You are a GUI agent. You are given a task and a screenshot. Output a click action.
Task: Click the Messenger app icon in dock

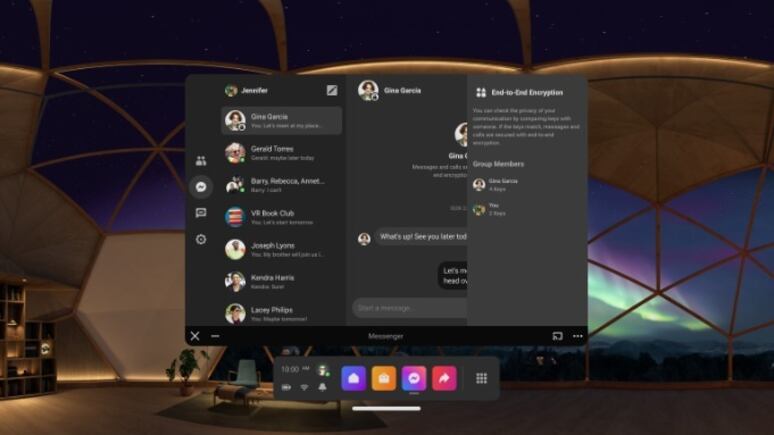[413, 378]
